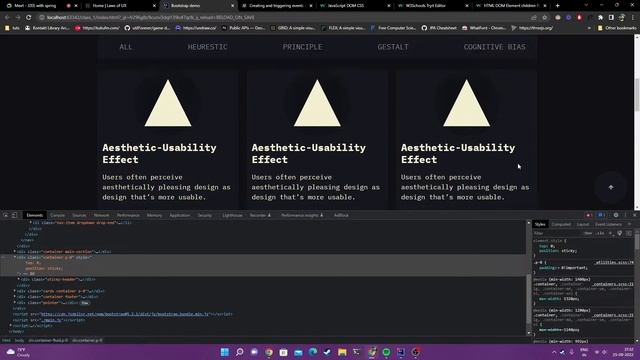Open DevTools settings gear

tap(616, 215)
